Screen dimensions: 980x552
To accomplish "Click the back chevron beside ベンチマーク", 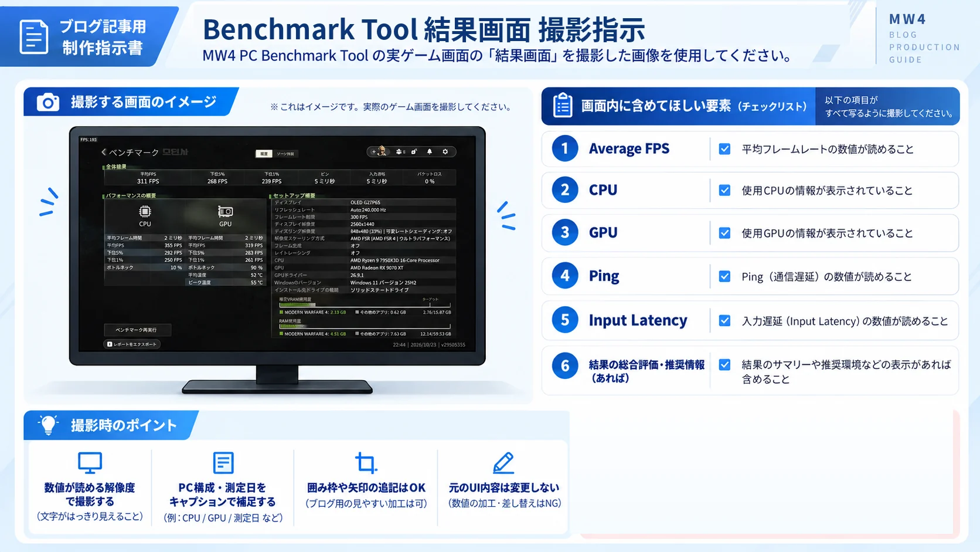I will click(104, 152).
